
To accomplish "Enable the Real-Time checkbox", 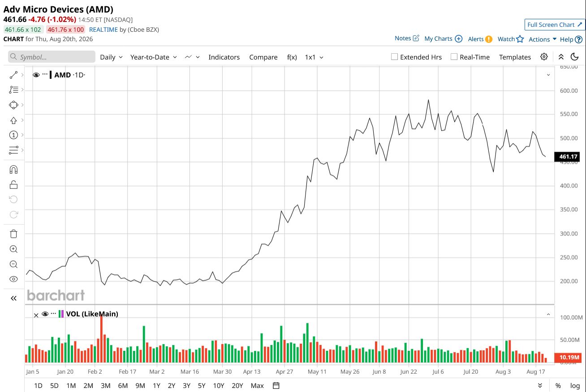I will (x=454, y=57).
